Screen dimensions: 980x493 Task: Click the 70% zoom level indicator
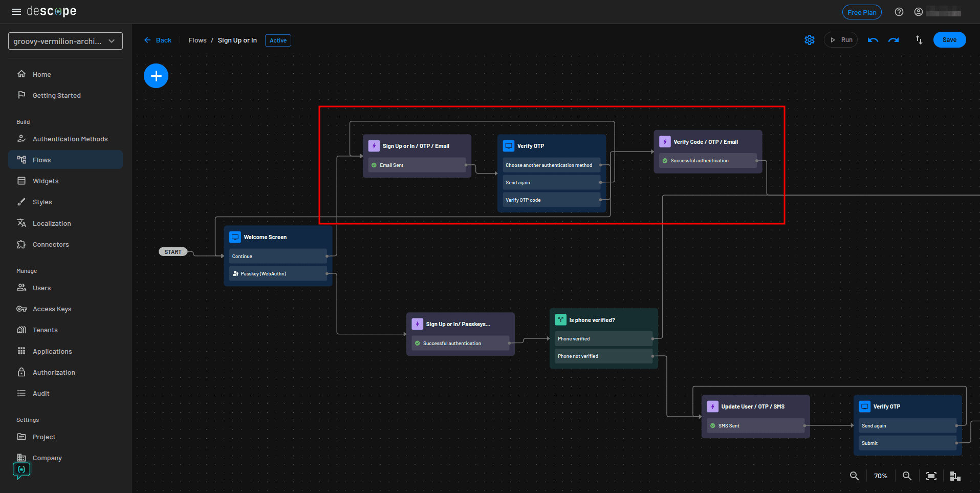[x=880, y=476]
